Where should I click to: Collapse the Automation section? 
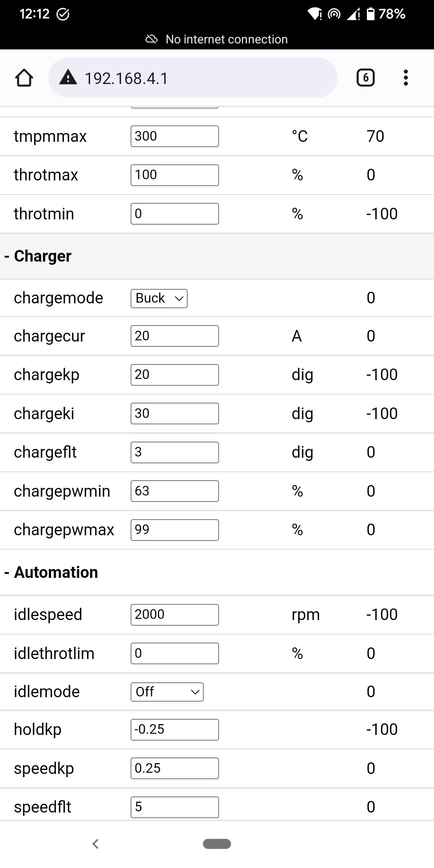(x=51, y=572)
